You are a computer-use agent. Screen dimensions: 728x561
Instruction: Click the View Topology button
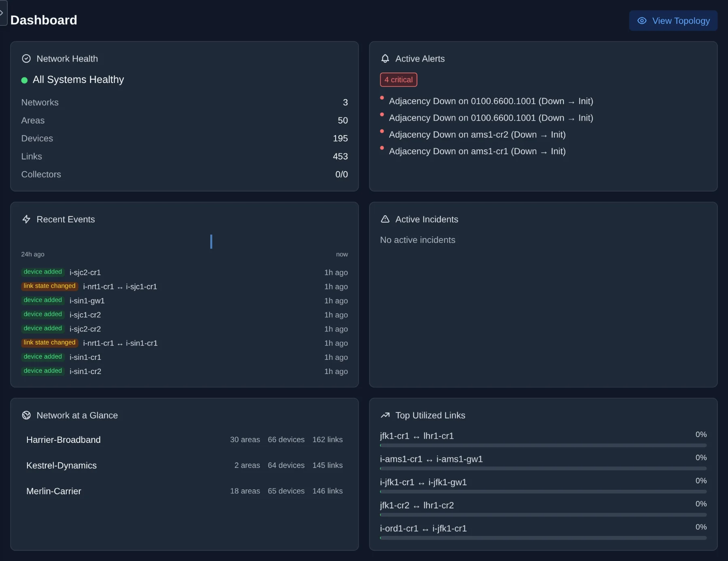[673, 21]
